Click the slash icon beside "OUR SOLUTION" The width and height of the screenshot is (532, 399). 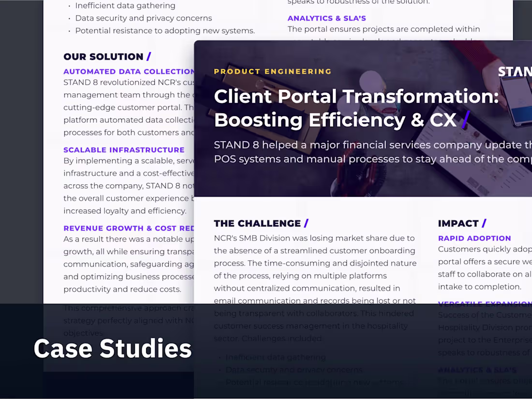pos(148,56)
